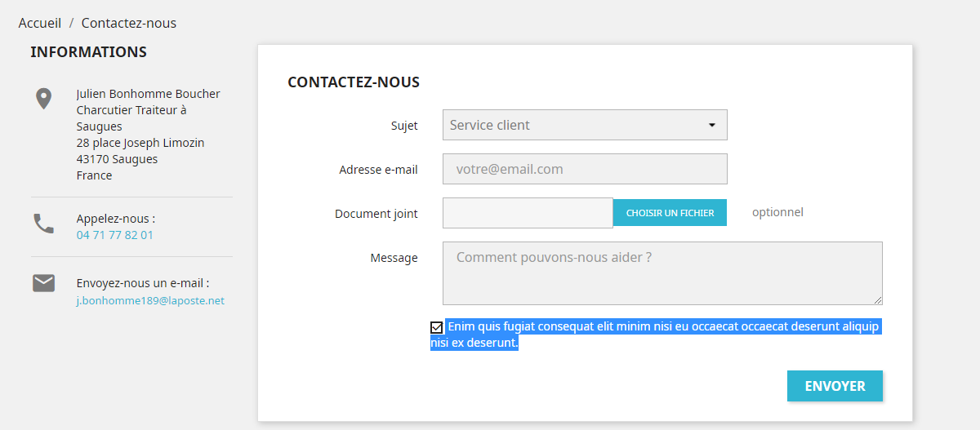Click the map pin location icon
The image size is (980, 430).
(43, 99)
